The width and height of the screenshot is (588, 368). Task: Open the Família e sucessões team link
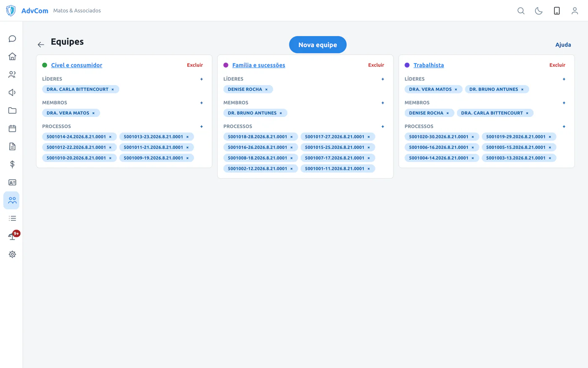(259, 65)
